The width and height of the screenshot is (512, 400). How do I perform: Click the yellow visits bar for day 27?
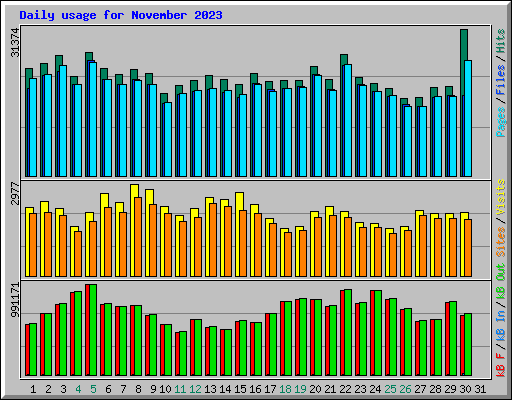419,213
